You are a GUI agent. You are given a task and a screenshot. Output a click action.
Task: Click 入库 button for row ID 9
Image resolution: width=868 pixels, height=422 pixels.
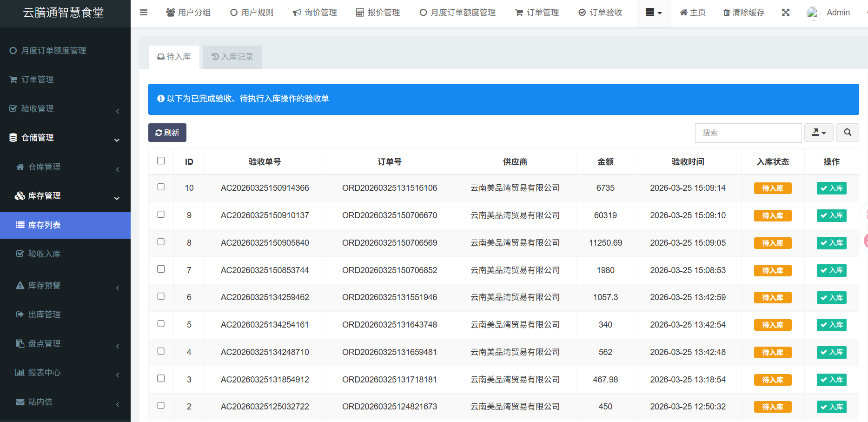coord(831,215)
